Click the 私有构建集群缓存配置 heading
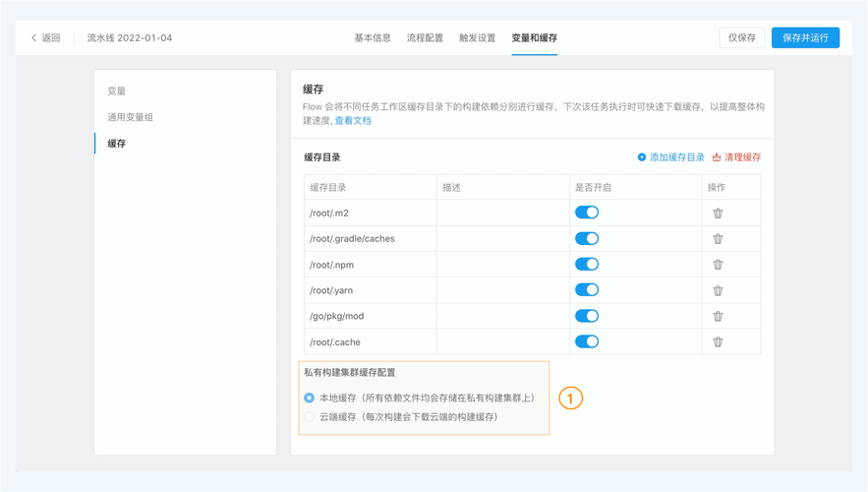This screenshot has width=868, height=492. [x=350, y=372]
